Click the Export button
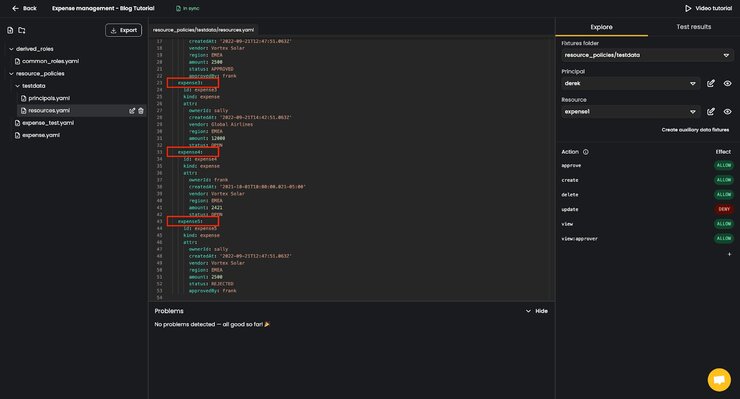Image resolution: width=740 pixels, height=399 pixels. coord(123,30)
